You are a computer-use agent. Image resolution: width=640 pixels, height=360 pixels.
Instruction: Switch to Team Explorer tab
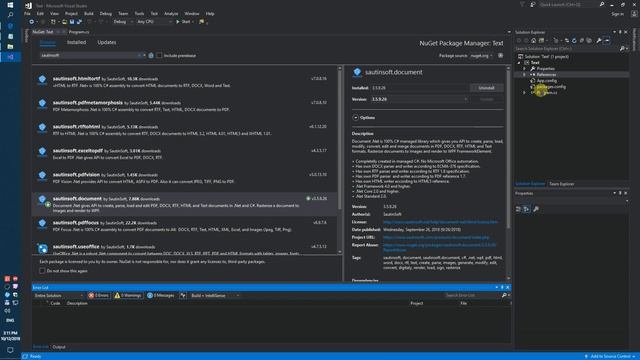(562, 184)
